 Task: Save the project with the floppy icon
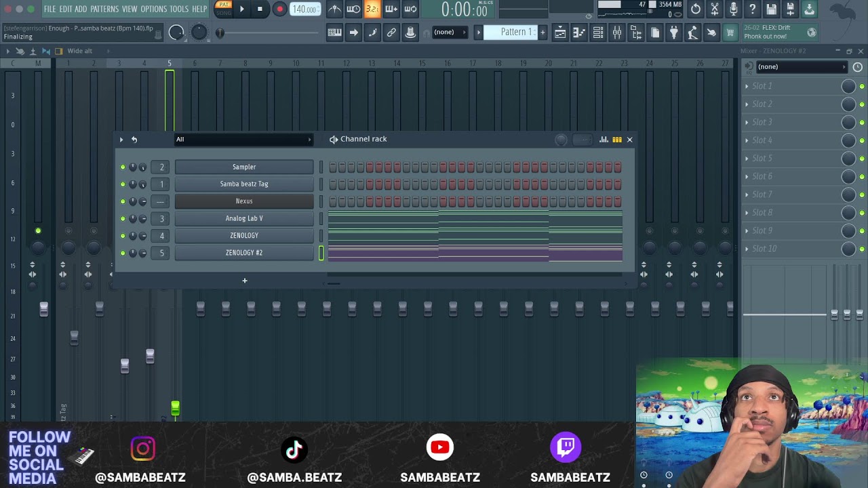772,9
